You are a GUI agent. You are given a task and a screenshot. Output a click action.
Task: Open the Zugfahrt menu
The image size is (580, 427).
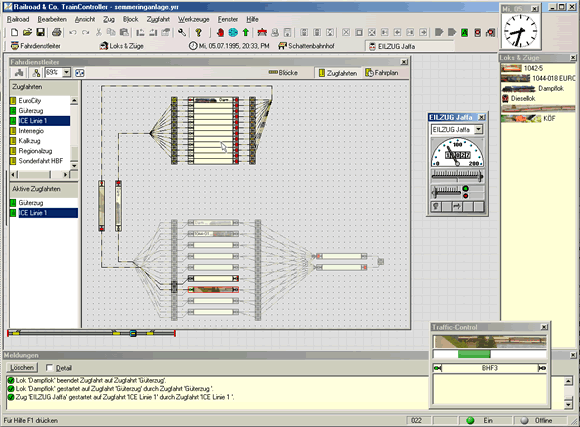[x=158, y=19]
